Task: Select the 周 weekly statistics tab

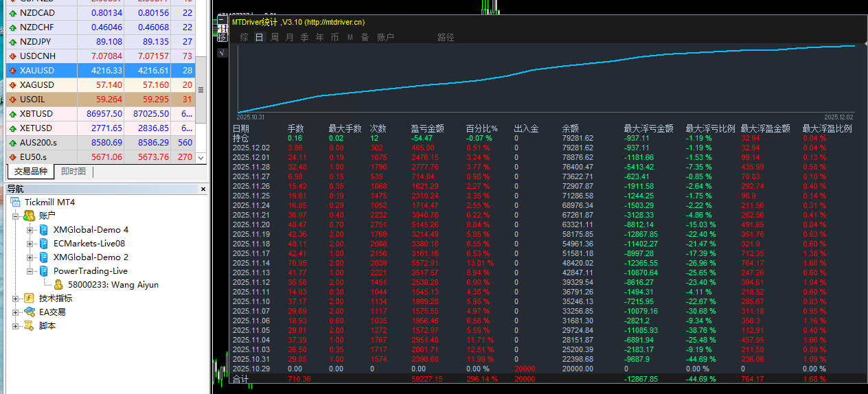Action: point(275,37)
